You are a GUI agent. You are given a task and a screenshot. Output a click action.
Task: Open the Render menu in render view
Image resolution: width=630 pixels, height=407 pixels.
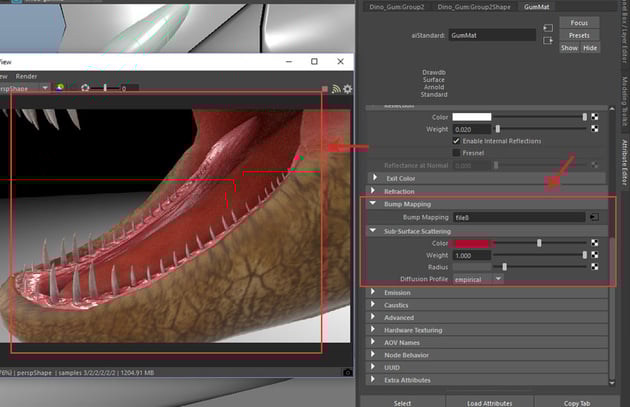tap(26, 75)
